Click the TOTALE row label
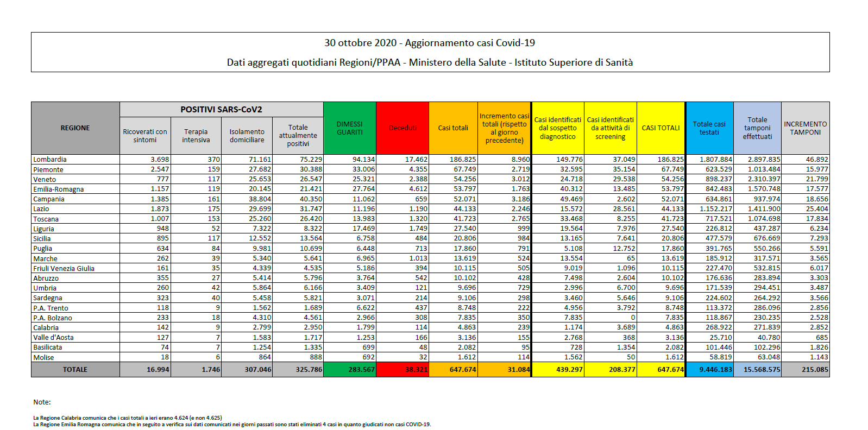868x430 pixels. coord(75,370)
